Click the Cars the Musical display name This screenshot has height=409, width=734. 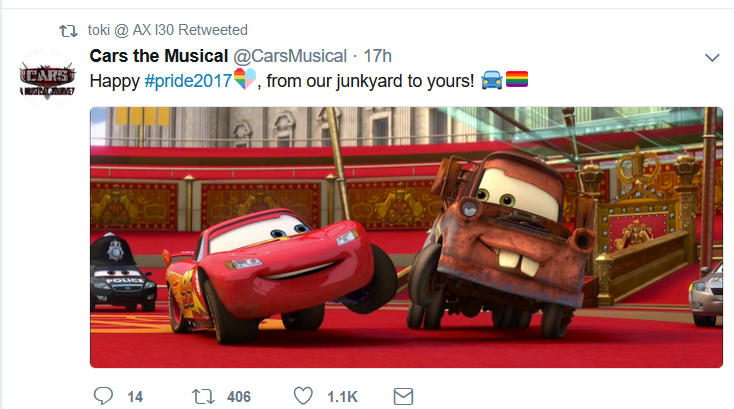click(x=159, y=56)
